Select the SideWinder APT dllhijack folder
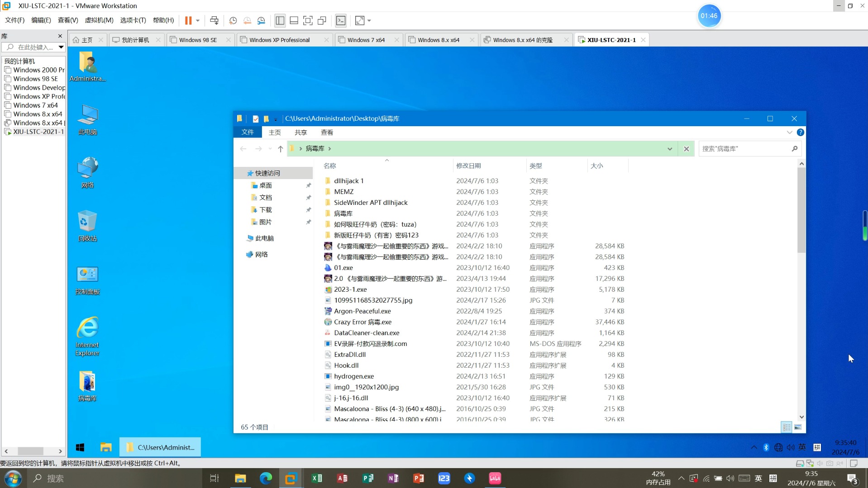 (371, 202)
